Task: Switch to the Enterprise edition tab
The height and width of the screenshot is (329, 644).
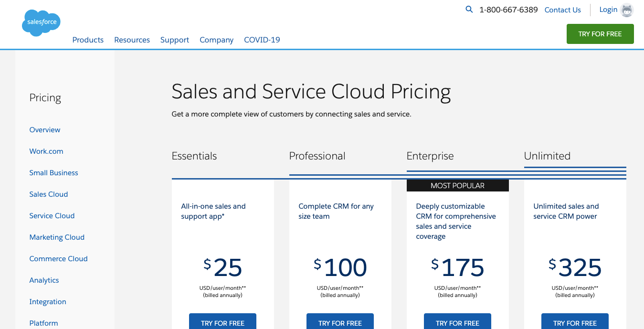Action: pyautogui.click(x=430, y=156)
